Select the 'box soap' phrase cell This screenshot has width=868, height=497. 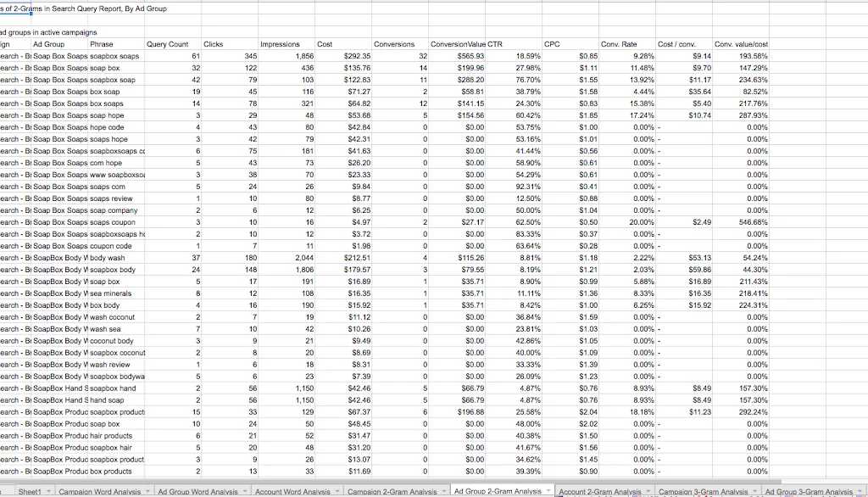pyautogui.click(x=116, y=92)
